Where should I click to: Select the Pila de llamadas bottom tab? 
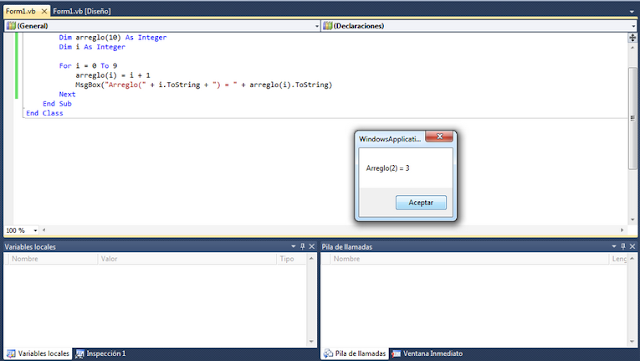coord(355,354)
